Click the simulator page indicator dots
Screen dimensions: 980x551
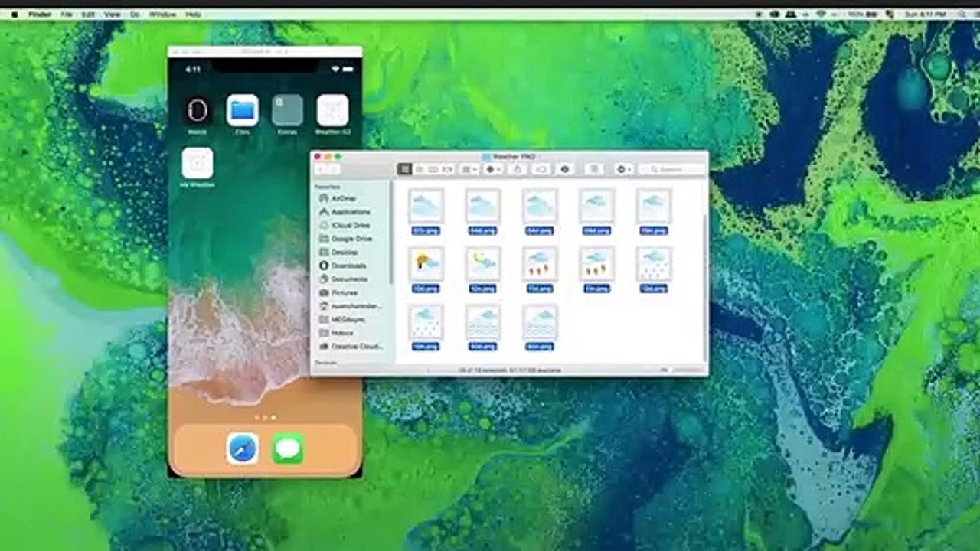265,417
